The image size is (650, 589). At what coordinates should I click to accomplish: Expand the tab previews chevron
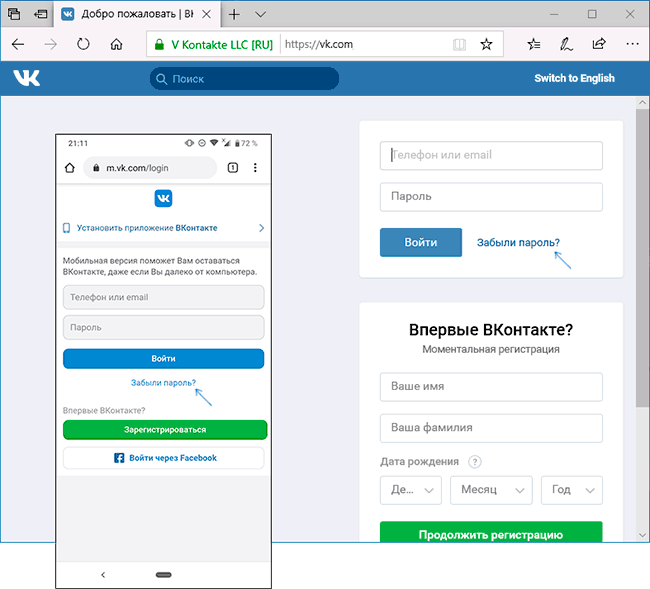pos(260,15)
